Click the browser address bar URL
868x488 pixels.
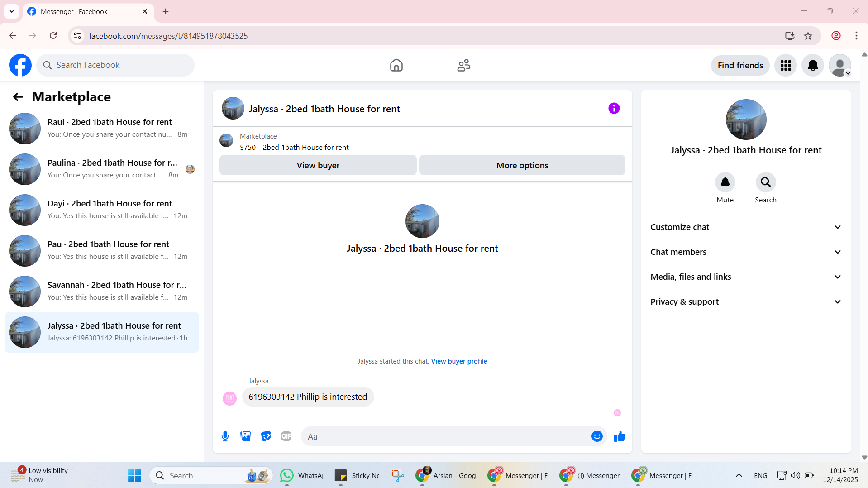168,36
